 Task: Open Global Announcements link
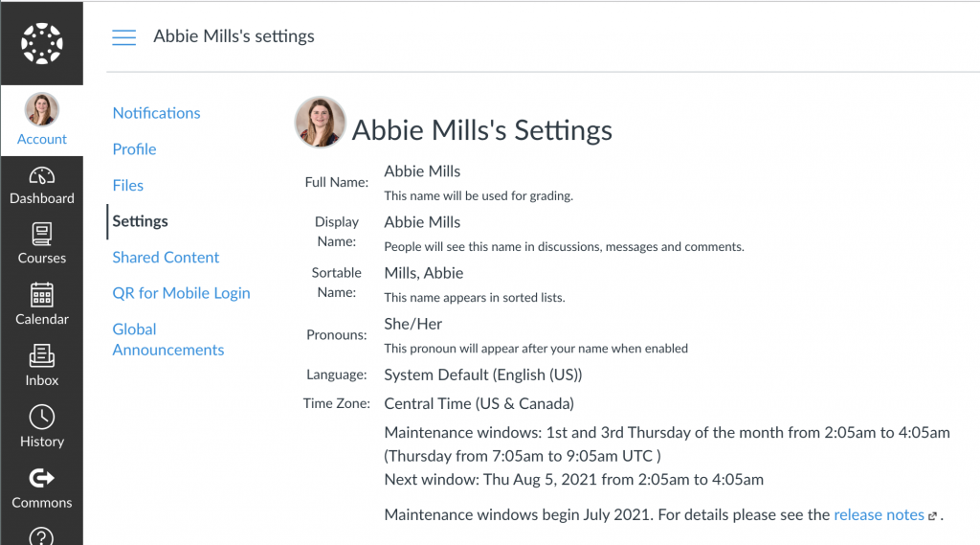click(x=168, y=339)
